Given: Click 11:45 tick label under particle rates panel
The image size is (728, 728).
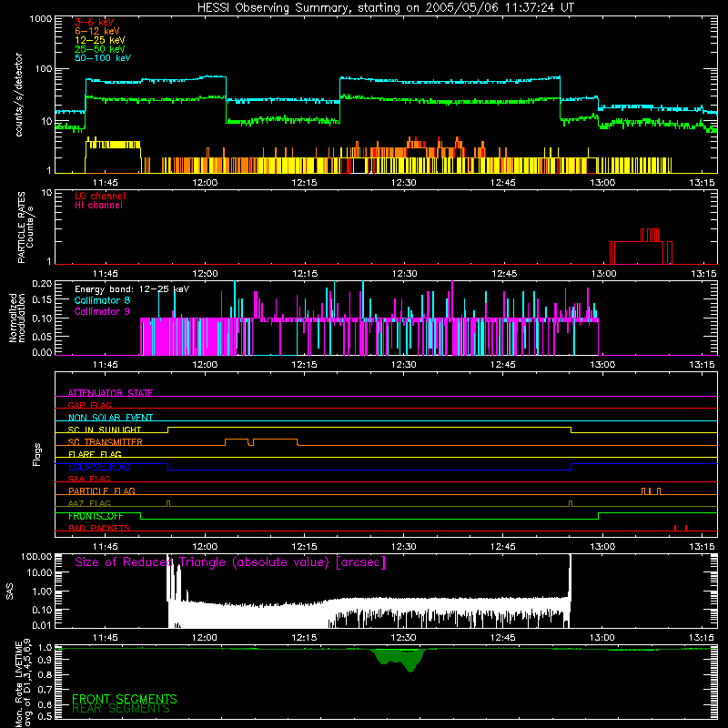Looking at the screenshot, I should (x=106, y=274).
